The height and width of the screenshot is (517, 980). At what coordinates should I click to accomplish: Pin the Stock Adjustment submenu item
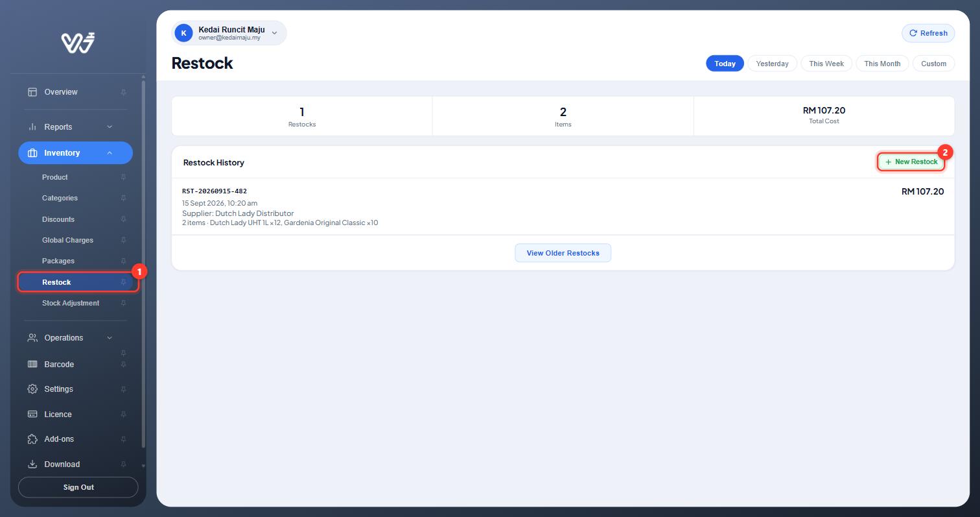pyautogui.click(x=123, y=304)
